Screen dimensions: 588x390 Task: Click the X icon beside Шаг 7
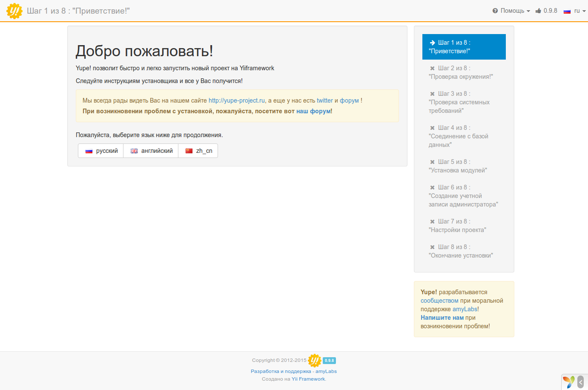tap(432, 222)
